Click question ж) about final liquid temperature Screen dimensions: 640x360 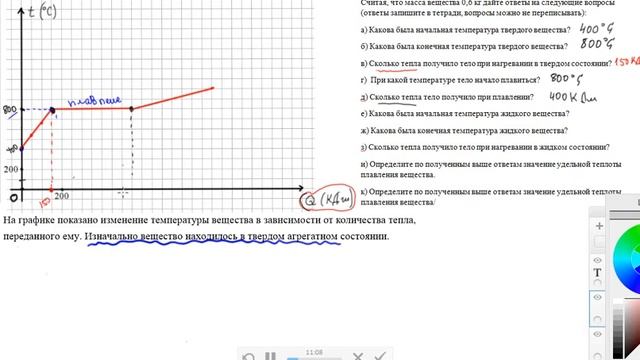click(x=464, y=131)
